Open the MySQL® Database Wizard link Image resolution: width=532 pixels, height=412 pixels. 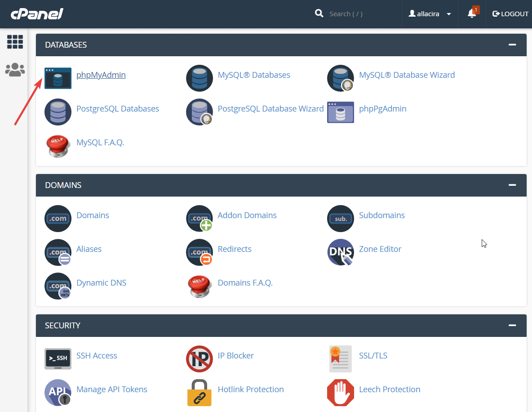(x=407, y=75)
